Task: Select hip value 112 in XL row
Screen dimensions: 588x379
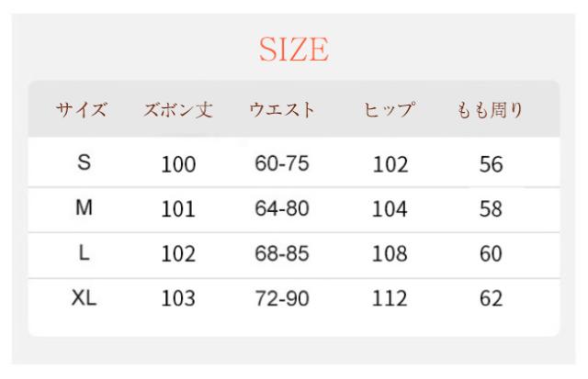Action: pos(390,299)
